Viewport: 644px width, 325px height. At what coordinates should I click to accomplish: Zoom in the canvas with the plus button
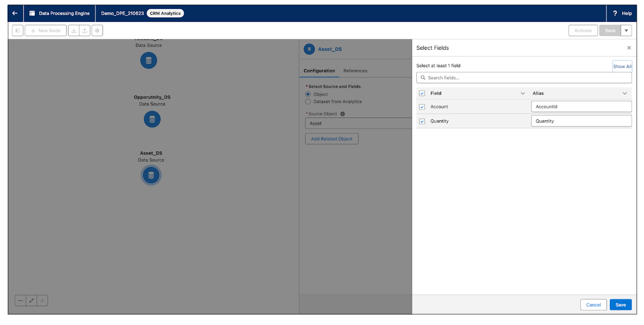coord(42,300)
